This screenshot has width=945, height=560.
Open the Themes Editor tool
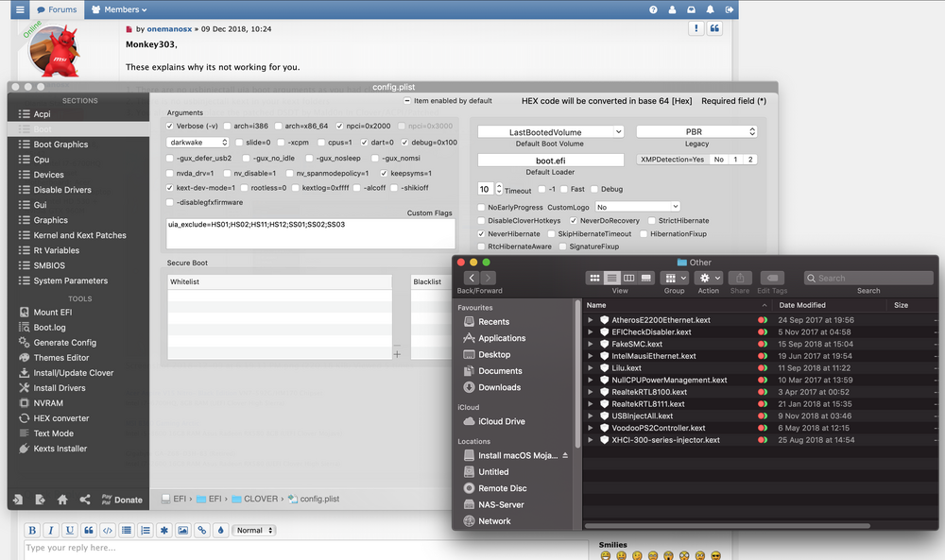[61, 358]
